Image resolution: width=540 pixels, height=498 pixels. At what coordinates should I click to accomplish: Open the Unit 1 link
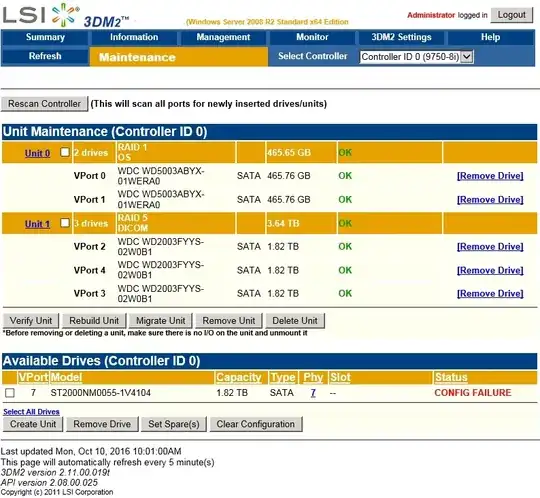pyautogui.click(x=37, y=224)
